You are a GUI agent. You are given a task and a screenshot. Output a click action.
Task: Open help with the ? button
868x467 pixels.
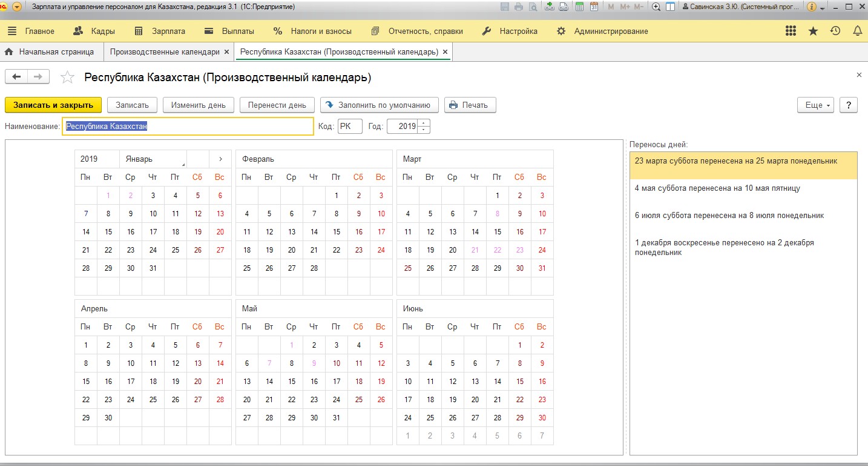[x=849, y=105]
